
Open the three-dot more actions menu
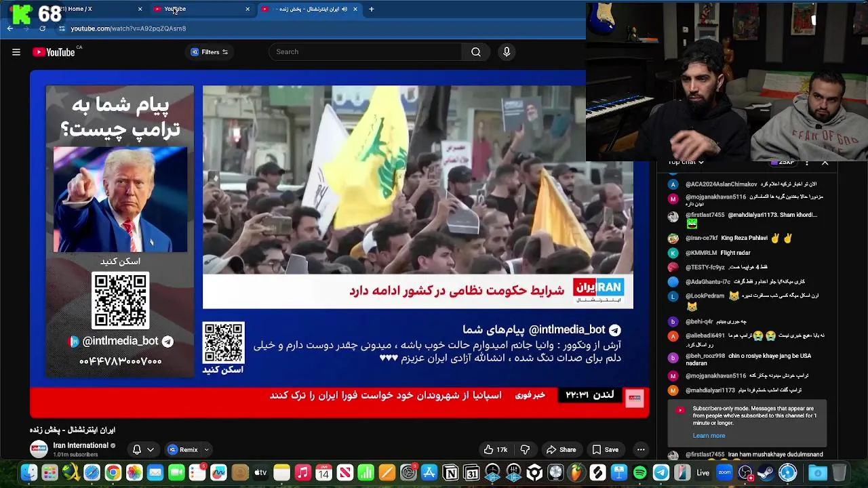tap(641, 449)
